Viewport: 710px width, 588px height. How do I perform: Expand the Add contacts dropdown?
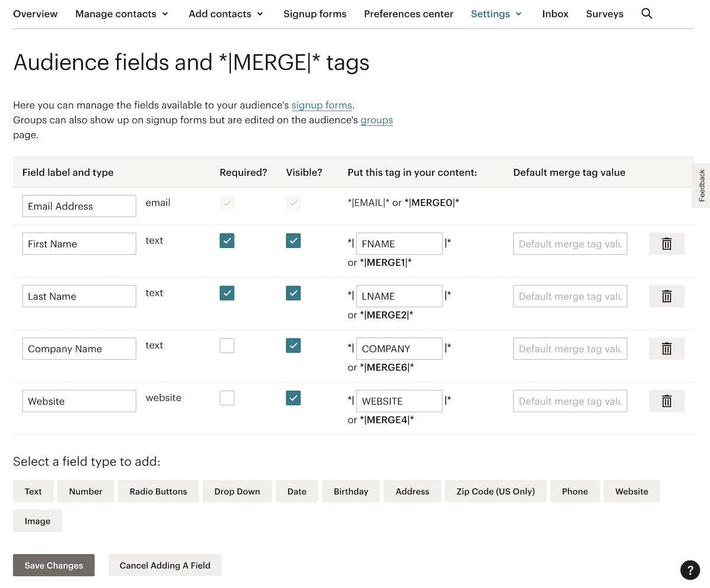(x=226, y=14)
